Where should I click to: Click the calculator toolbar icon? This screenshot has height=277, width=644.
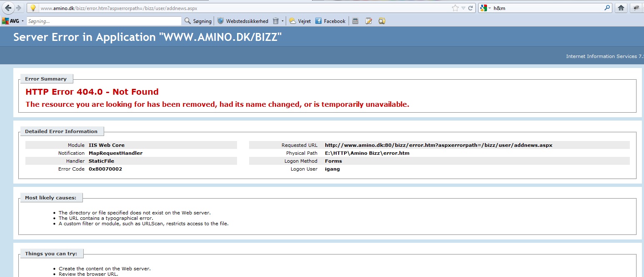(355, 21)
